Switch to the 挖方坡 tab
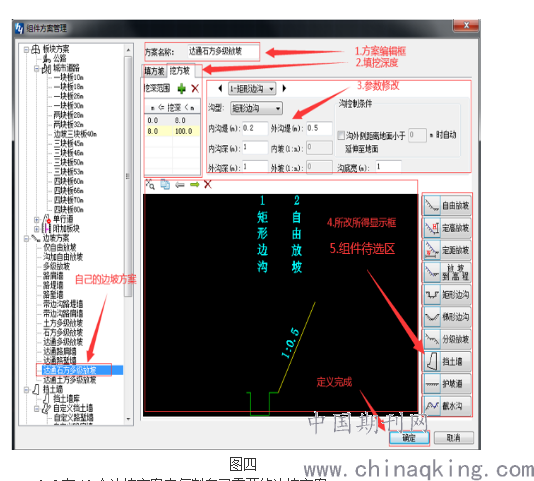Image resolution: width=534 pixels, height=481 pixels. [180, 71]
